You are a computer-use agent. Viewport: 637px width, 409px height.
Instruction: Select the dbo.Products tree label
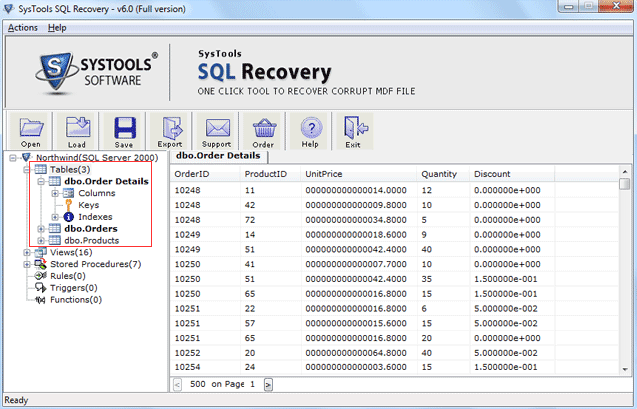[91, 240]
